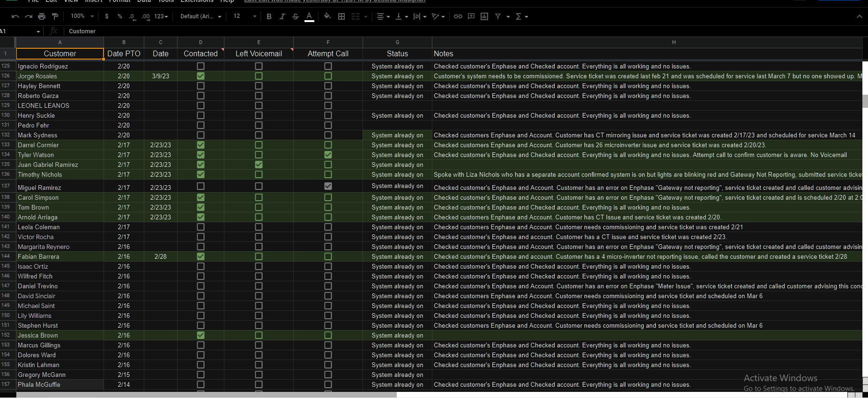Click the horizontal scrollbar thumb
The height and width of the screenshot is (398, 868).
tap(207, 395)
